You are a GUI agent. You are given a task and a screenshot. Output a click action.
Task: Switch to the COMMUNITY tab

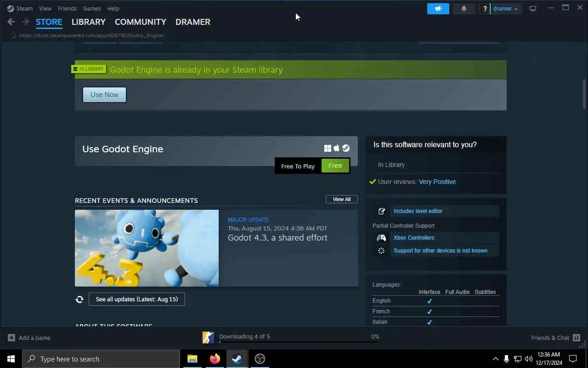(141, 22)
